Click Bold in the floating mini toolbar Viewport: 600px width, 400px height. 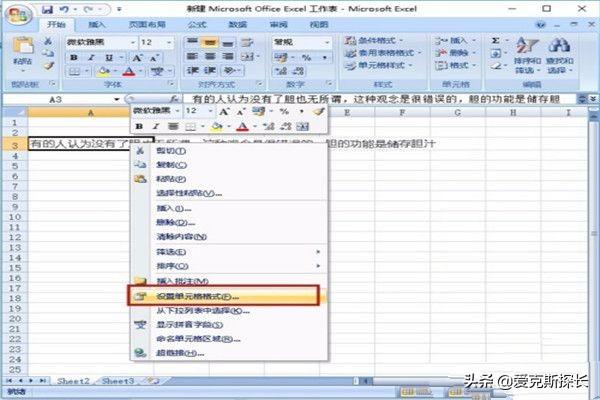click(140, 127)
